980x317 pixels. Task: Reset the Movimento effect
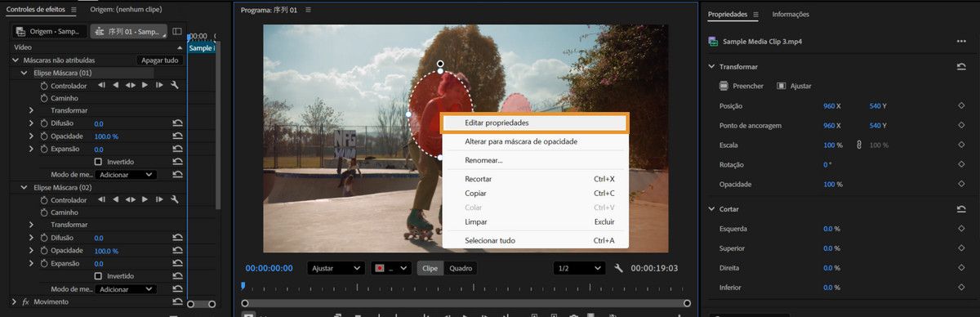(x=176, y=302)
